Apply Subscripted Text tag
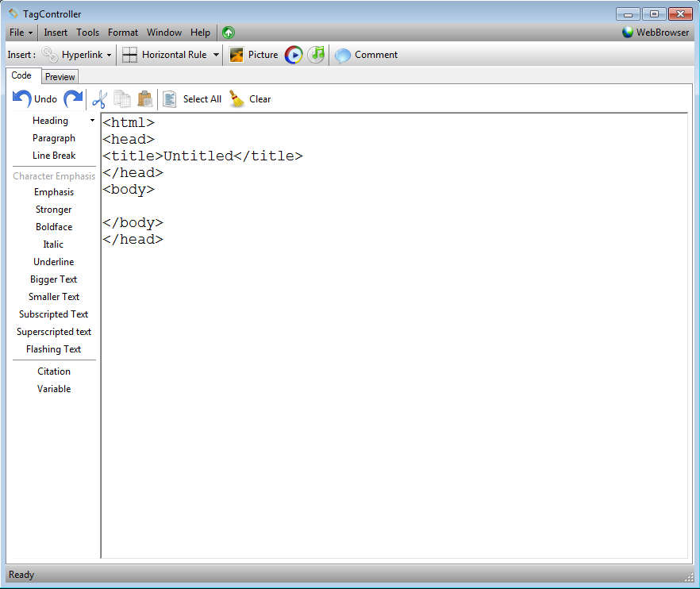 click(x=54, y=314)
